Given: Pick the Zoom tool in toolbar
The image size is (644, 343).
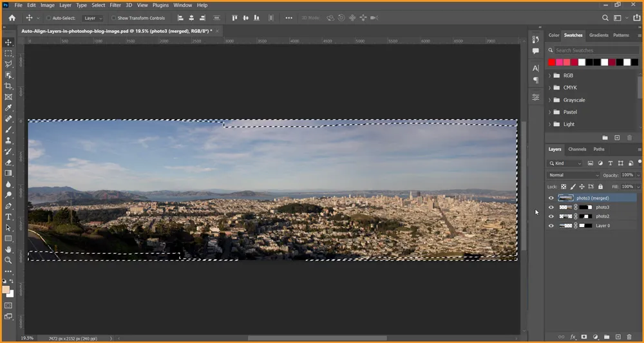Looking at the screenshot, I should click(x=8, y=260).
